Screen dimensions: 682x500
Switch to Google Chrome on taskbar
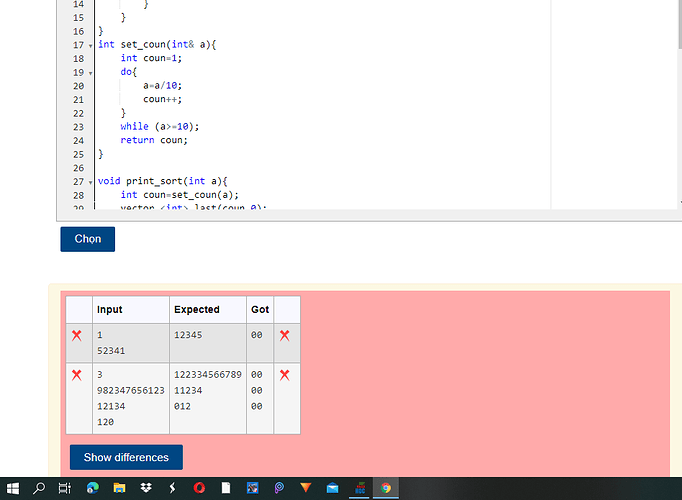click(386, 488)
